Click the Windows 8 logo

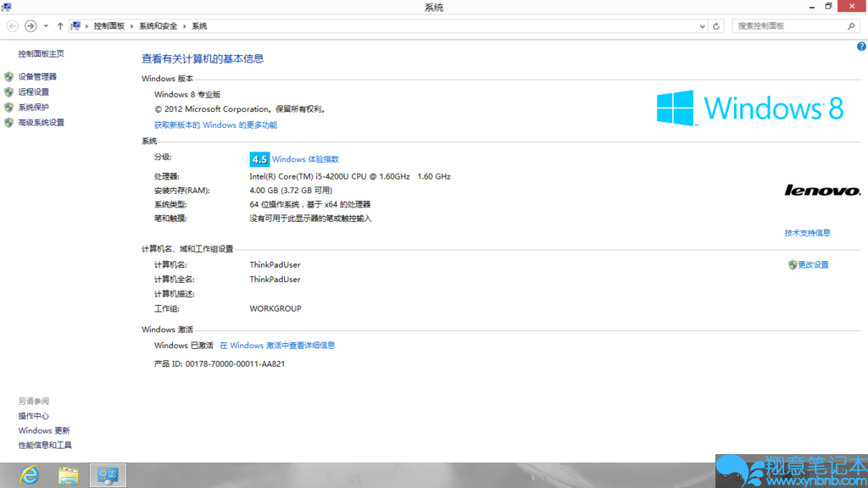tap(750, 108)
